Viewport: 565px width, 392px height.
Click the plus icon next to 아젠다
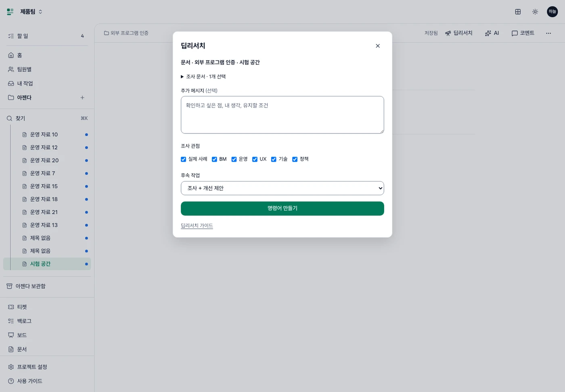(x=82, y=98)
